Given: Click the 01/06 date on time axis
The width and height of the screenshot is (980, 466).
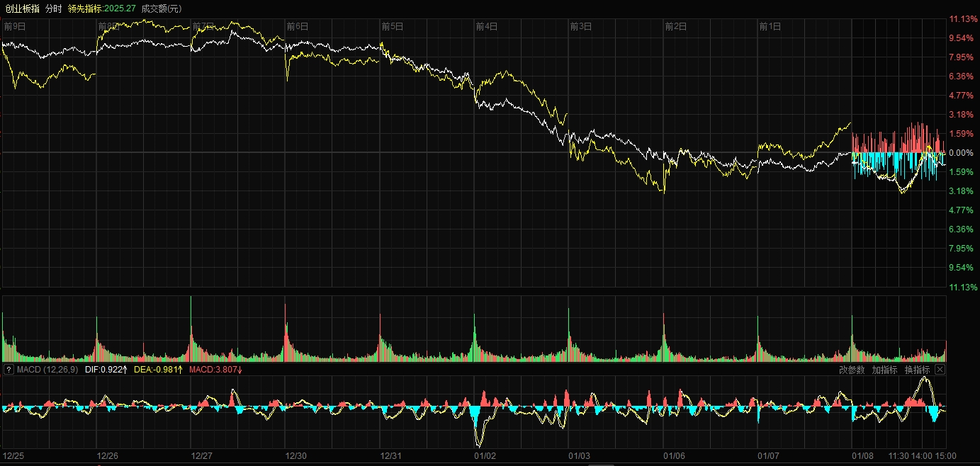Looking at the screenshot, I should pyautogui.click(x=674, y=456).
